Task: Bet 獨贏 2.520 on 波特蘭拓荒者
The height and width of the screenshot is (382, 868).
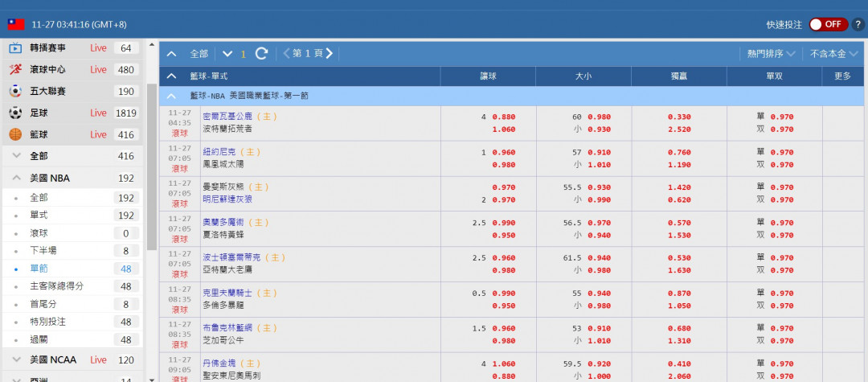Action: [x=679, y=129]
